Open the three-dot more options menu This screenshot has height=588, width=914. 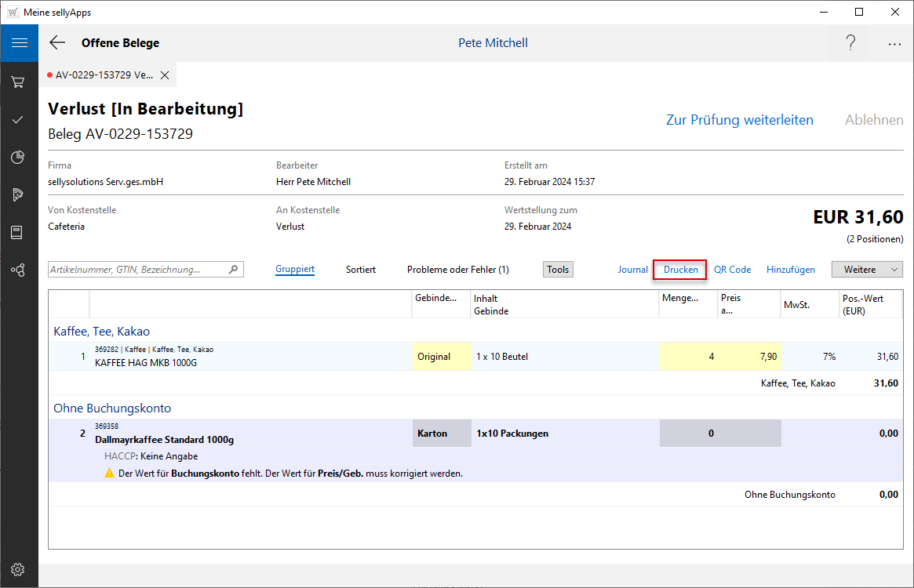pos(894,44)
